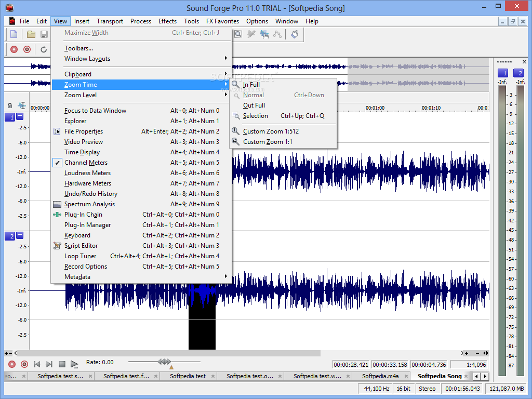This screenshot has width=532, height=399.
Task: Toggle the Time Display window item
Action: [x=142, y=152]
